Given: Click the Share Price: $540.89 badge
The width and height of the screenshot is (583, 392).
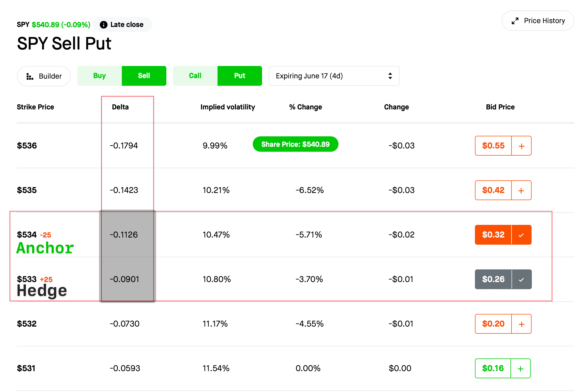Looking at the screenshot, I should pos(295,144).
